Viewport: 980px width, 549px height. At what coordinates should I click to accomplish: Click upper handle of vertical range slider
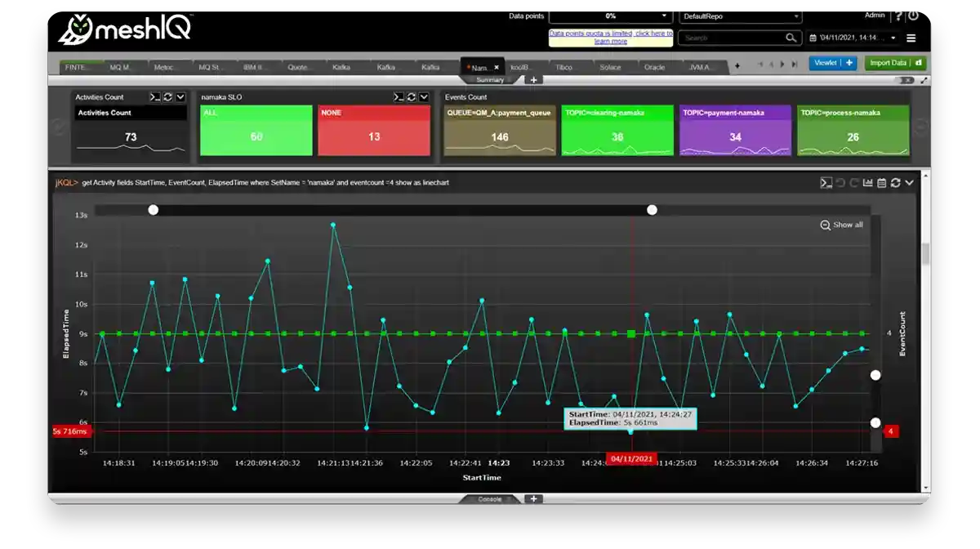tap(875, 375)
